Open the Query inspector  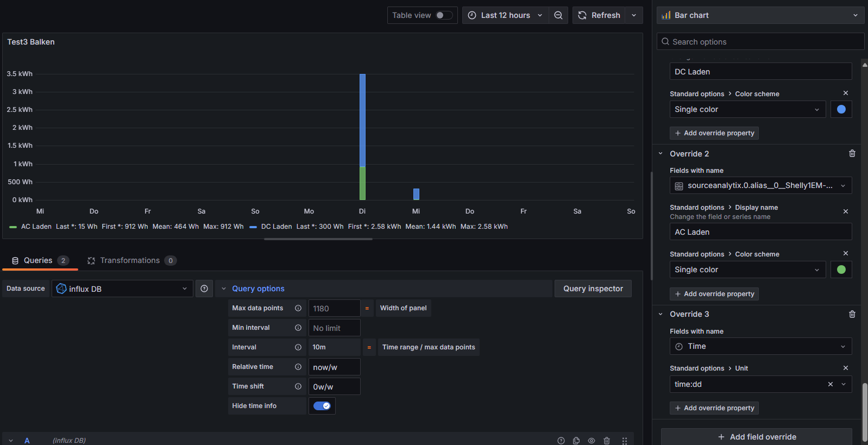coord(593,289)
